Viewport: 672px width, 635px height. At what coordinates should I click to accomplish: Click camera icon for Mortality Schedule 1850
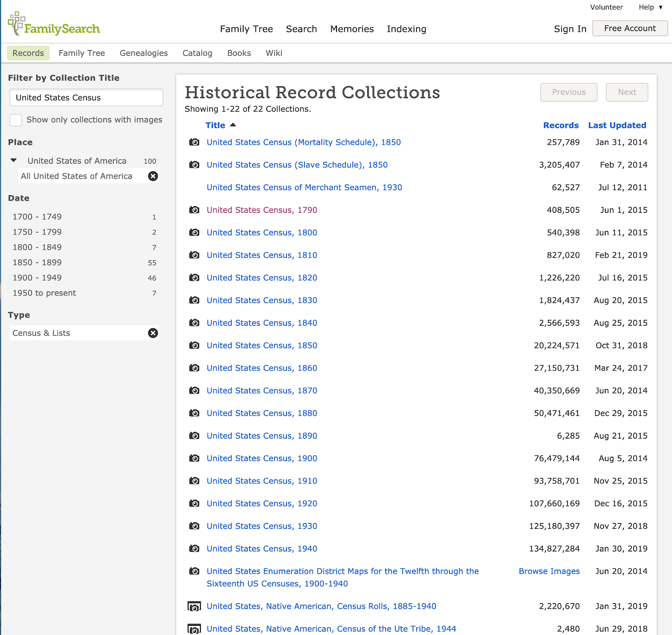[x=194, y=142]
